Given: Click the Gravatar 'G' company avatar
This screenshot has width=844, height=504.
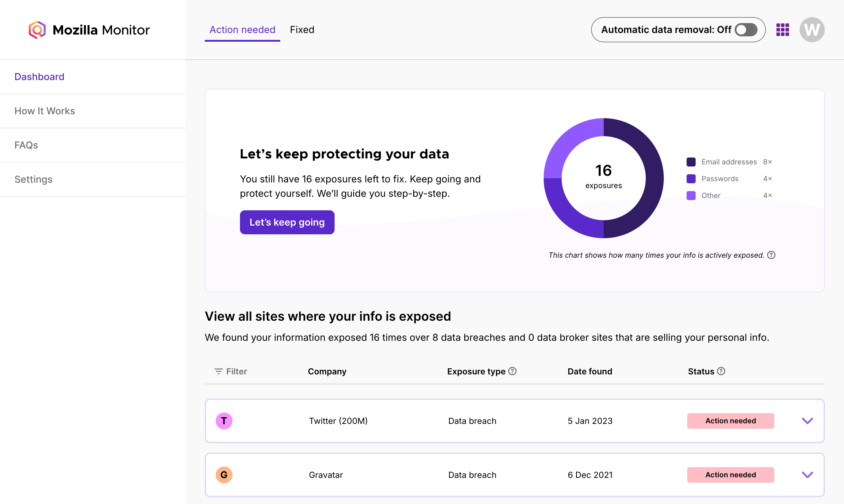Looking at the screenshot, I should 224,475.
